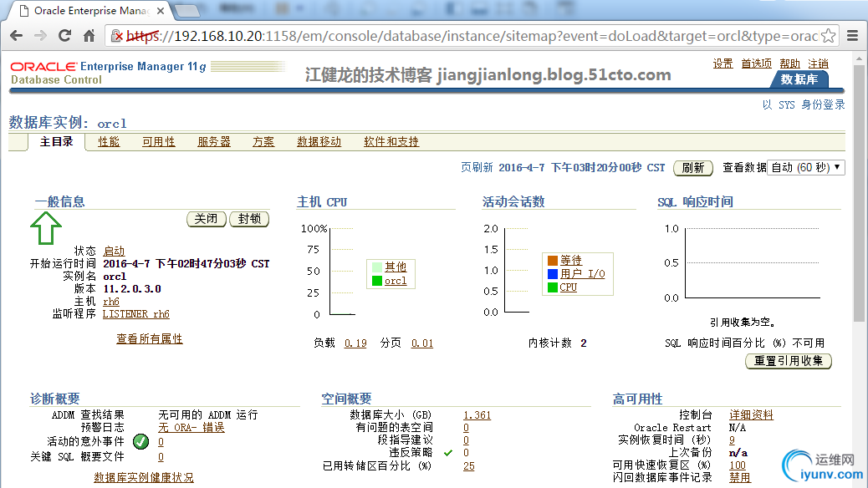The height and width of the screenshot is (488, 868).
Task: Open the 服务器 tab
Action: [x=214, y=142]
